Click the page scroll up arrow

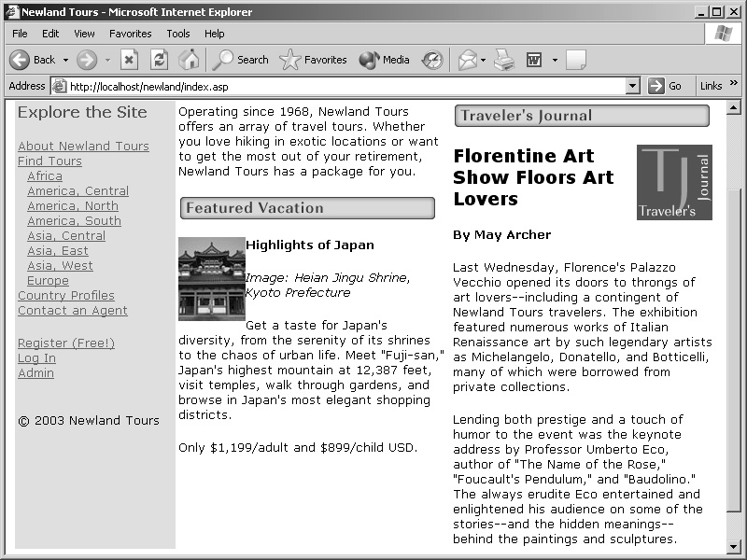(x=733, y=107)
